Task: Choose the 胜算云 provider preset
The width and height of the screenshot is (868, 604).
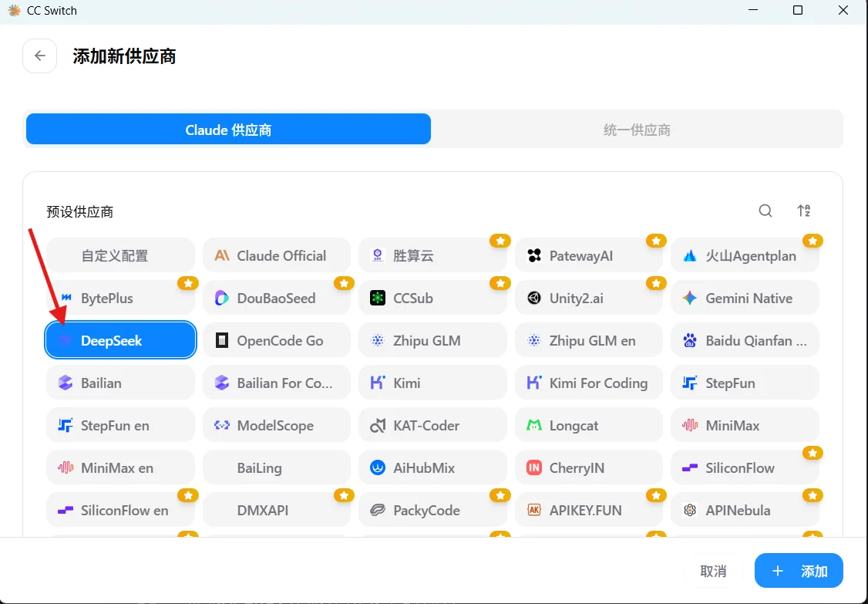Action: click(433, 255)
